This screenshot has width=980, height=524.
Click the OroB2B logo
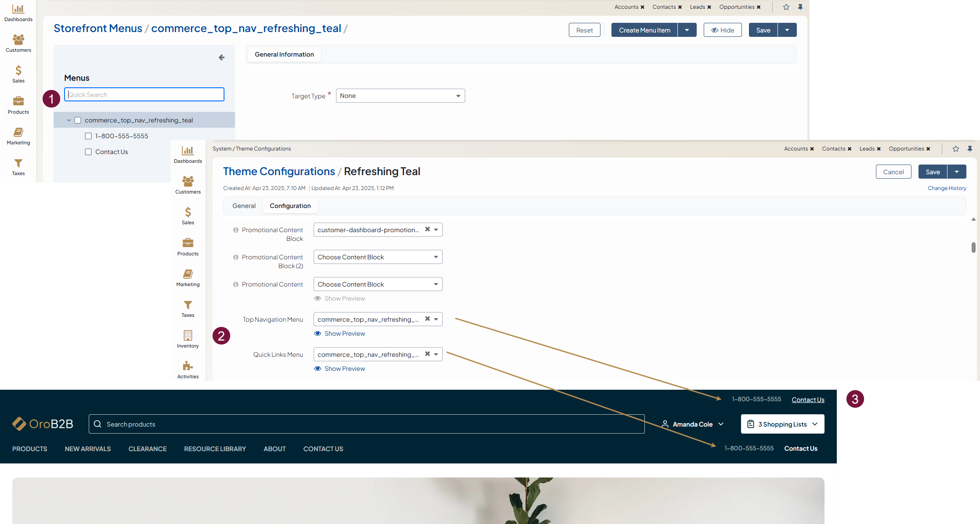(43, 424)
